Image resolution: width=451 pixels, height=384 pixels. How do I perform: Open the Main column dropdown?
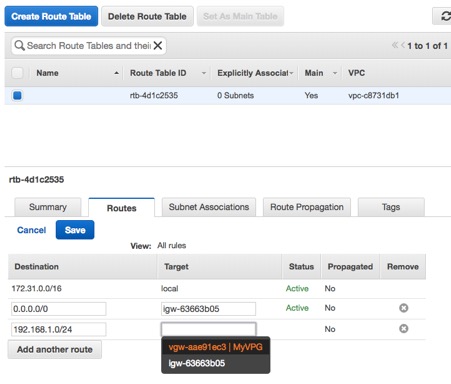tap(335, 73)
